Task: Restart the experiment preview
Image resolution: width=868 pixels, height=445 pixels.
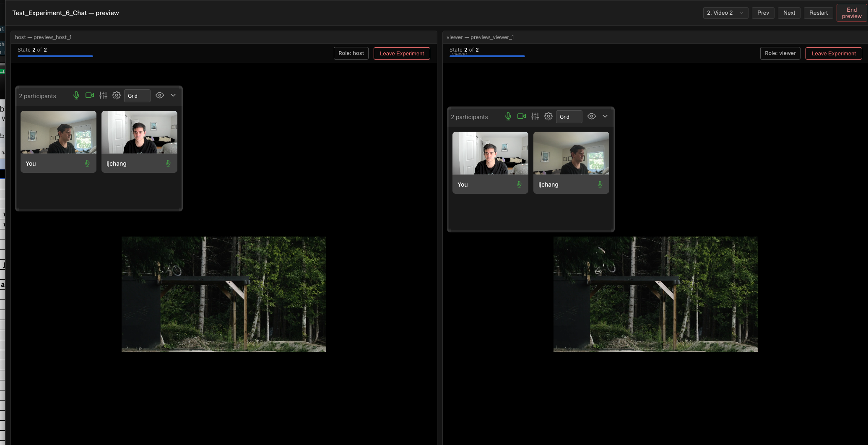Action: point(819,13)
